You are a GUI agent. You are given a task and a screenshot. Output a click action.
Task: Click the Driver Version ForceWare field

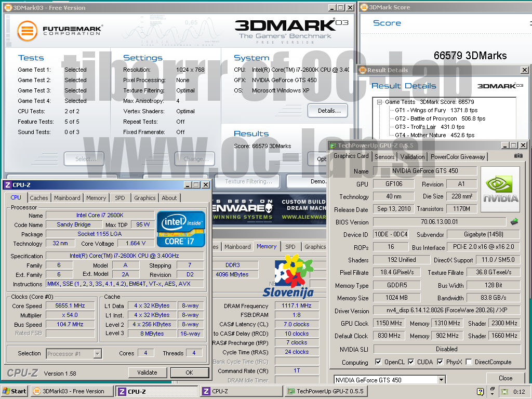click(x=446, y=311)
